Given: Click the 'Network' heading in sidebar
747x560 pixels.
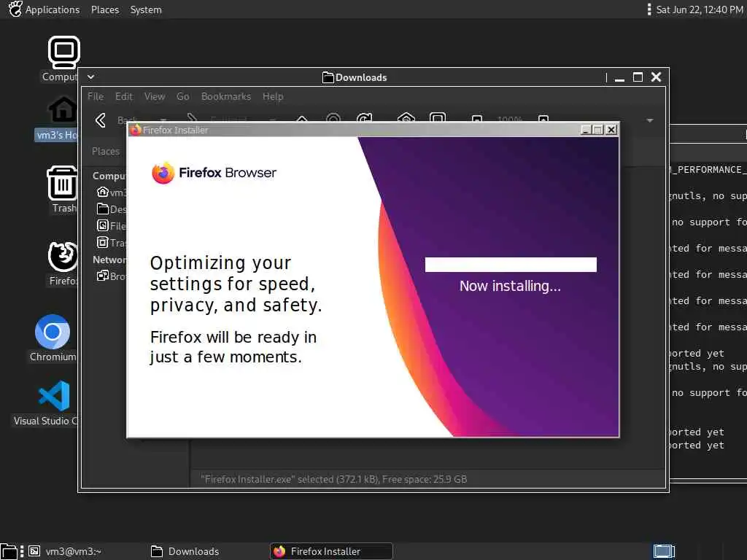Looking at the screenshot, I should point(109,260).
